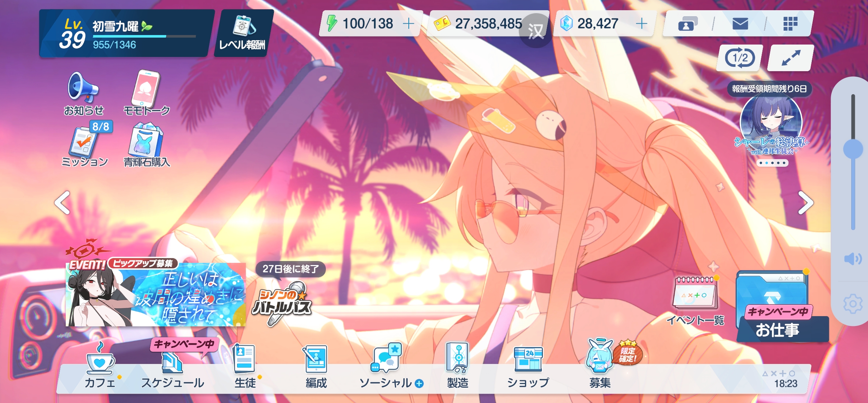Click the 限定確定! badge on 募集
The height and width of the screenshot is (403, 868).
pos(628,353)
